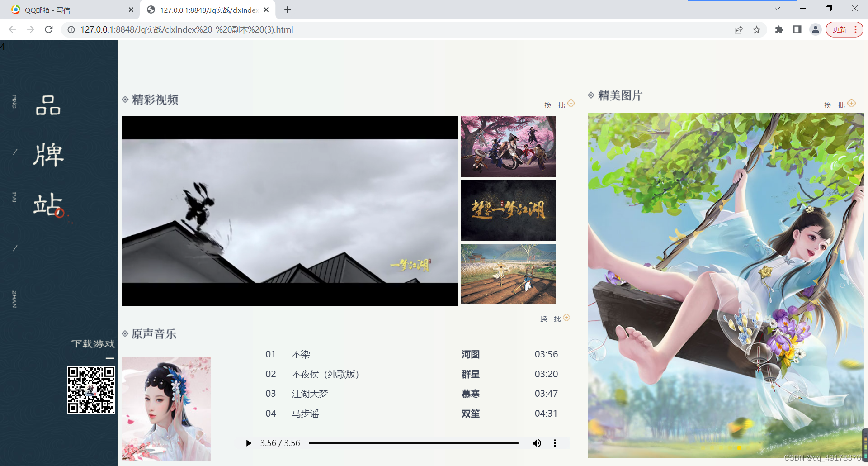
Task: Click the diamond icon before 精美图片 heading
Action: (x=590, y=95)
